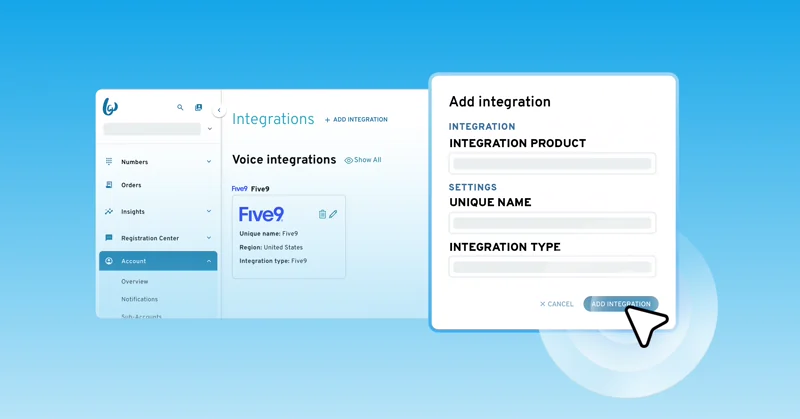Open the Overview page under Account

click(135, 282)
